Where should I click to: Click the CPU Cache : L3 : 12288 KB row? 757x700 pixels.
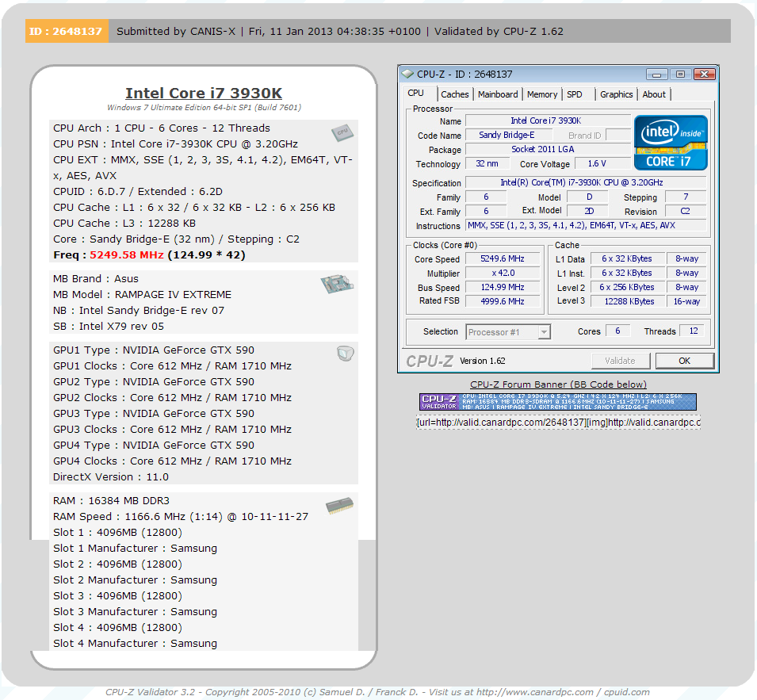[124, 223]
